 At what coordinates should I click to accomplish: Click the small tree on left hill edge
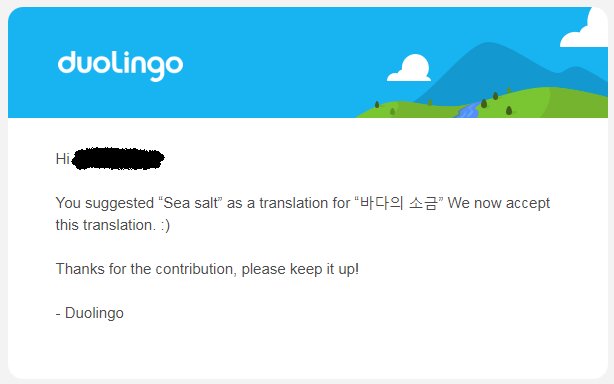pos(377,105)
